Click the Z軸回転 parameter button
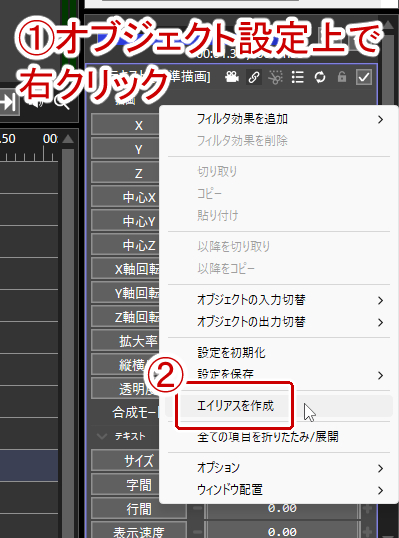This screenshot has height=538, width=399. click(126, 317)
